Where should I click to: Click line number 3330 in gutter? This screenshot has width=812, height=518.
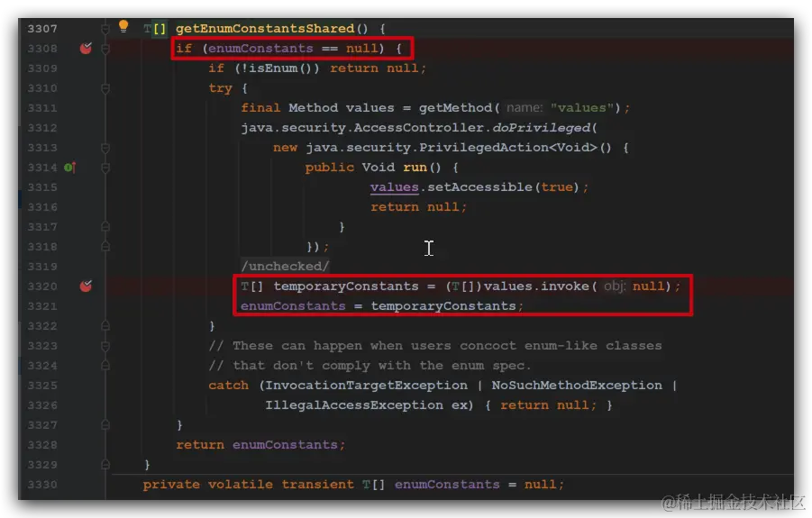(x=42, y=485)
